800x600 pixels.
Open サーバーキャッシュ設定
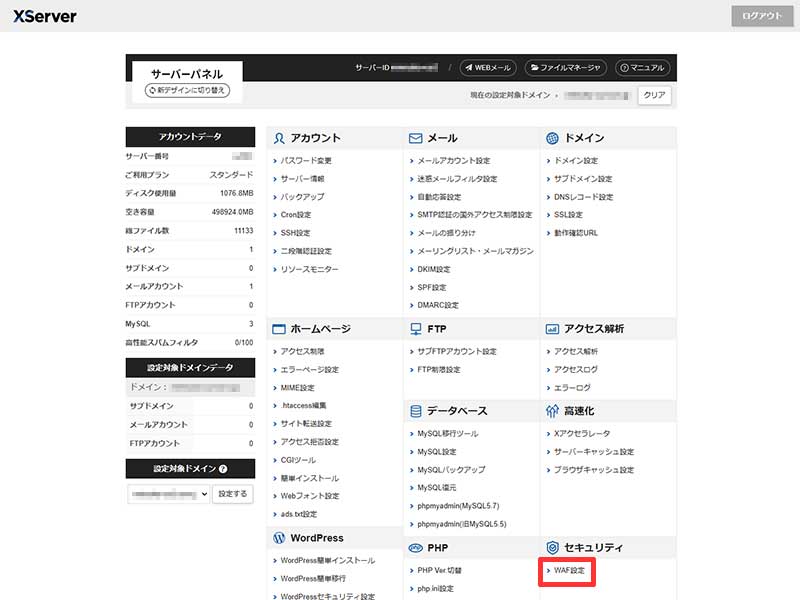(x=594, y=452)
